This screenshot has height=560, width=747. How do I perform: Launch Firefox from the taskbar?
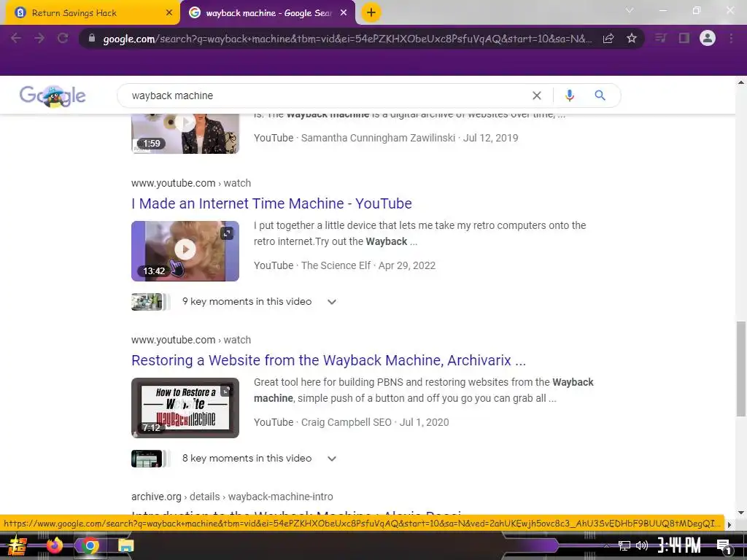click(54, 545)
